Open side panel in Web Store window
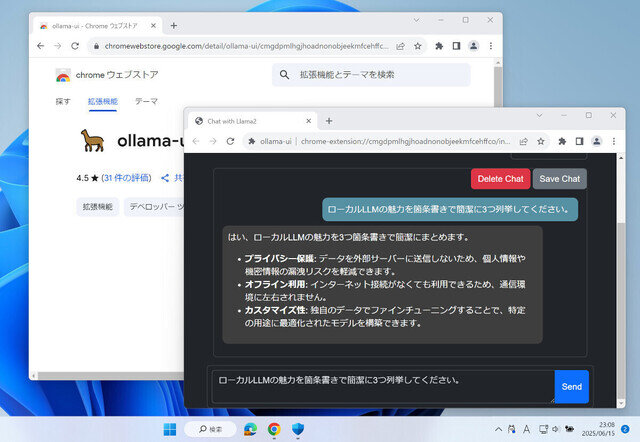Image resolution: width=640 pixels, height=442 pixels. (456, 46)
